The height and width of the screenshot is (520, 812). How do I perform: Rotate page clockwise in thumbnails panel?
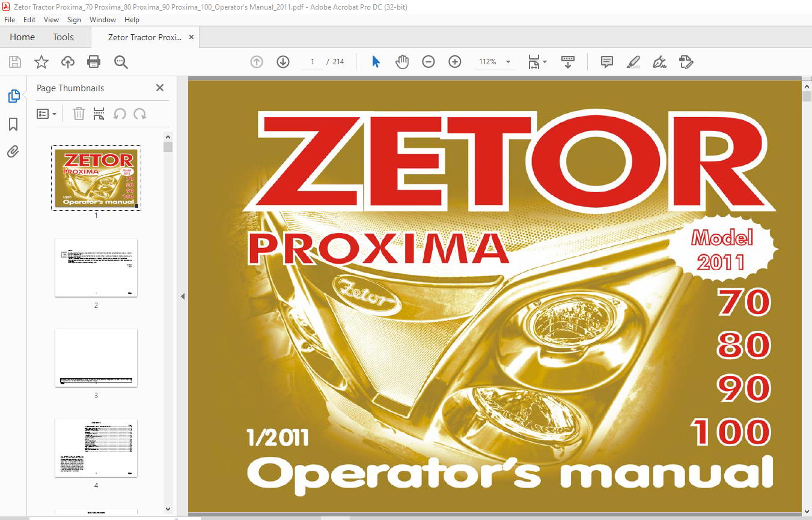point(140,113)
